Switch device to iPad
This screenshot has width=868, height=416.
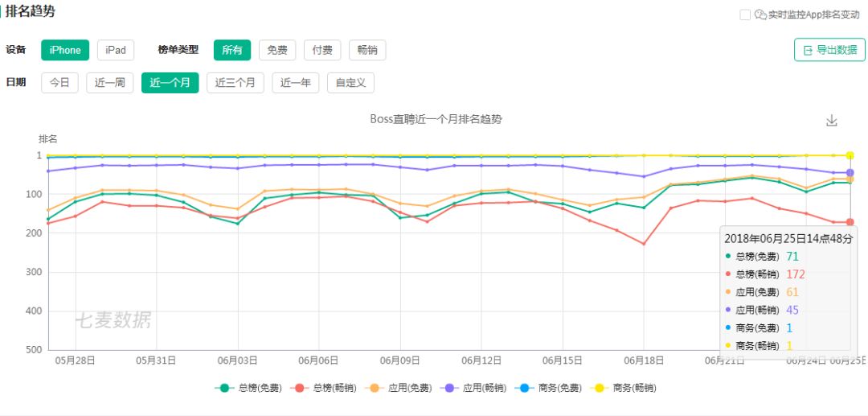click(x=116, y=50)
